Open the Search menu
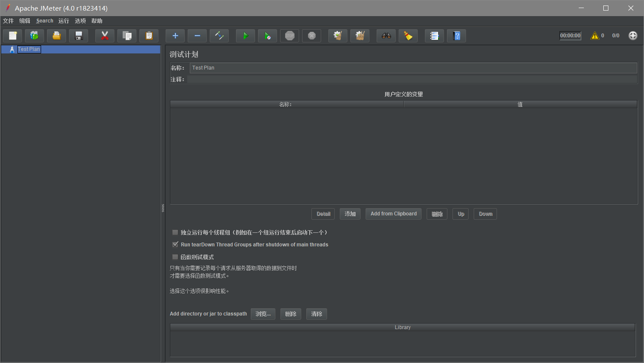Screen dimensions: 644x363 (x=44, y=21)
